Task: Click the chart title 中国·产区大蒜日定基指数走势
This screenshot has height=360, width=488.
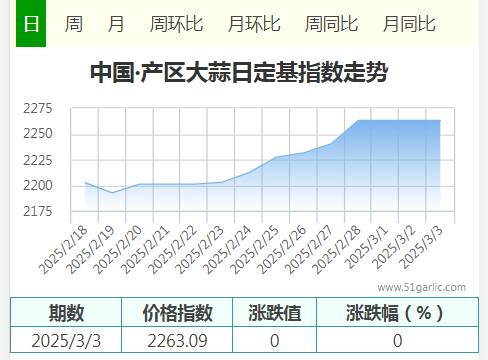Action: (x=239, y=72)
